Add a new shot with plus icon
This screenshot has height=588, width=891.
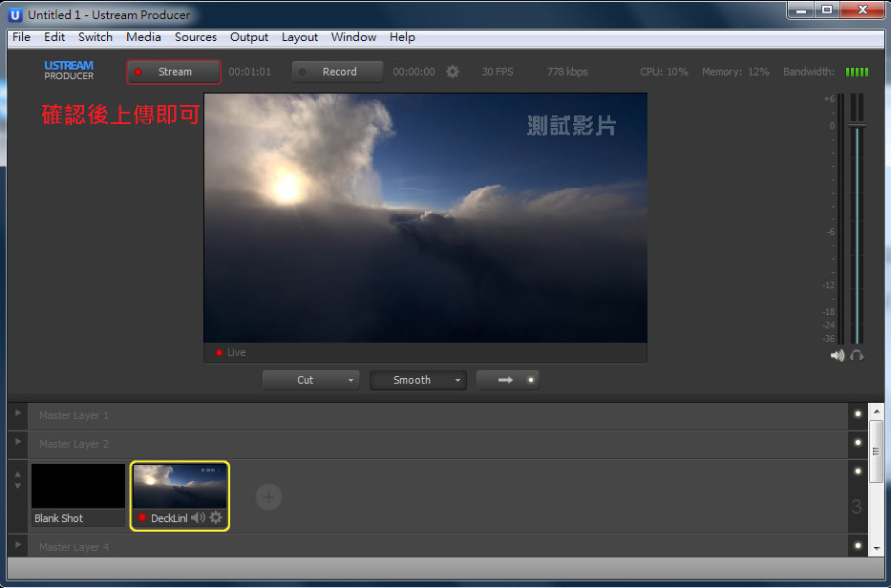click(268, 496)
